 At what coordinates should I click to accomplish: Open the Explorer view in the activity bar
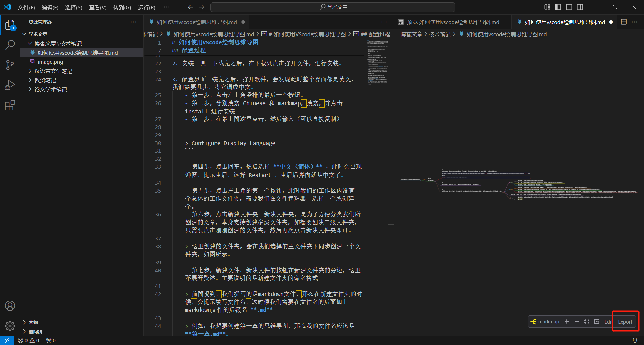[x=10, y=25]
